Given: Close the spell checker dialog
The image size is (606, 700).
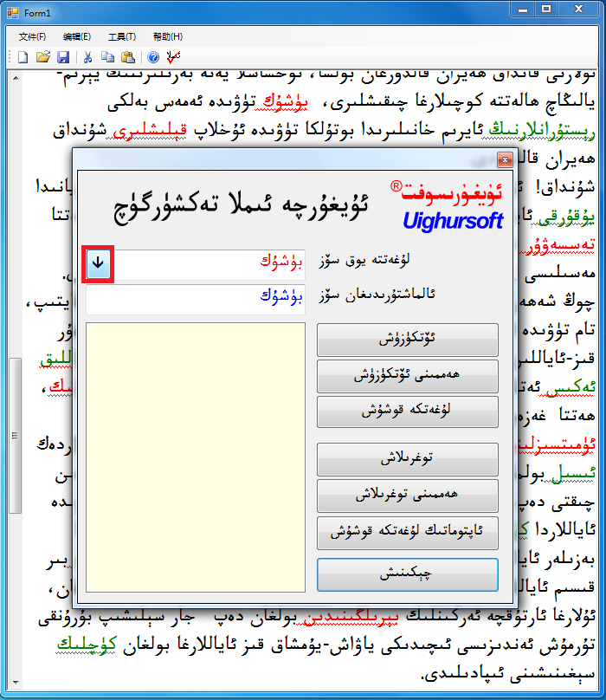Looking at the screenshot, I should coord(505,159).
